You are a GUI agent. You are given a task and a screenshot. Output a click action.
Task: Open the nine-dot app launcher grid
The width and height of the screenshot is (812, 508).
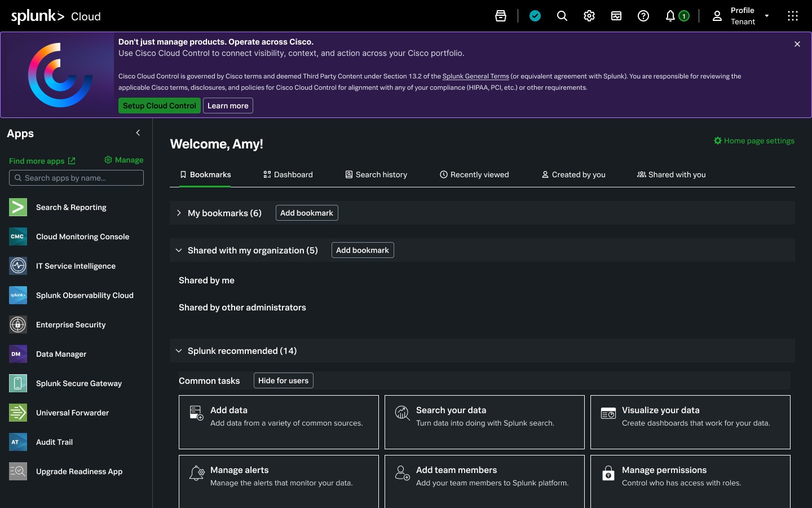coord(793,16)
